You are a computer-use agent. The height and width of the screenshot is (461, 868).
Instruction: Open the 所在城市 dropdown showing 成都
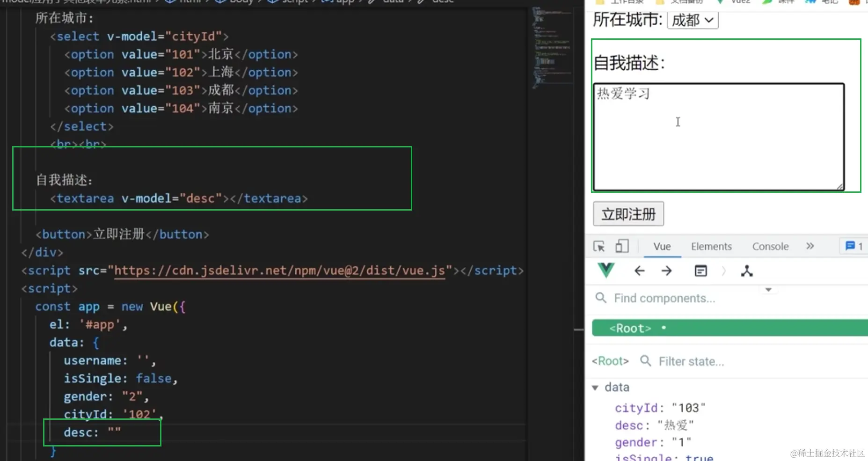(693, 20)
